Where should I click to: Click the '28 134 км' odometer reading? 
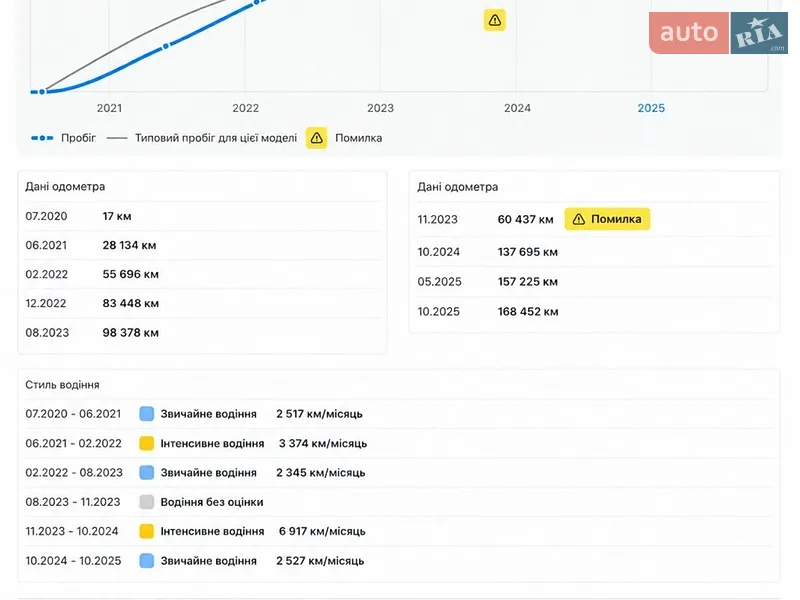click(x=129, y=245)
